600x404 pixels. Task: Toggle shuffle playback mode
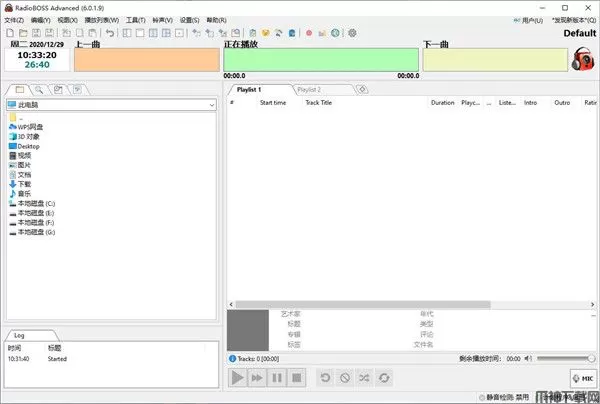click(365, 377)
